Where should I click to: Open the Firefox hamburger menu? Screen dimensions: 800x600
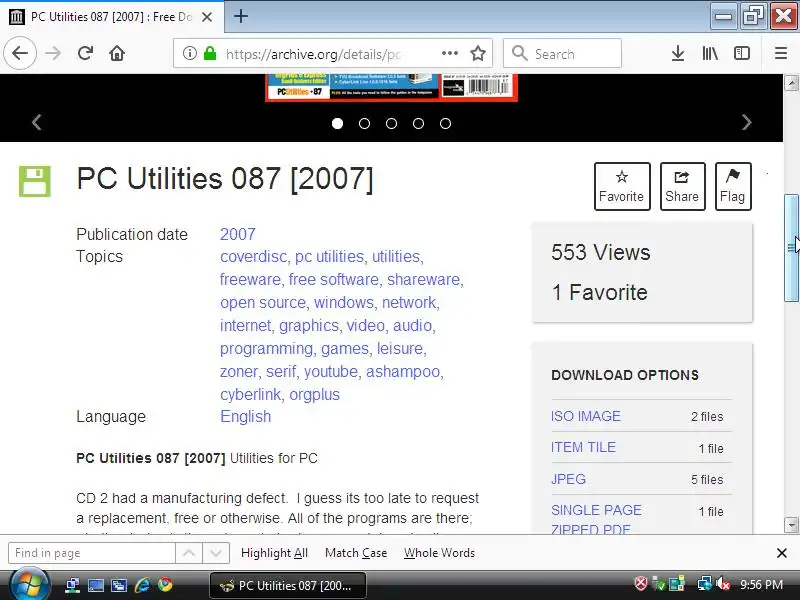click(781, 53)
